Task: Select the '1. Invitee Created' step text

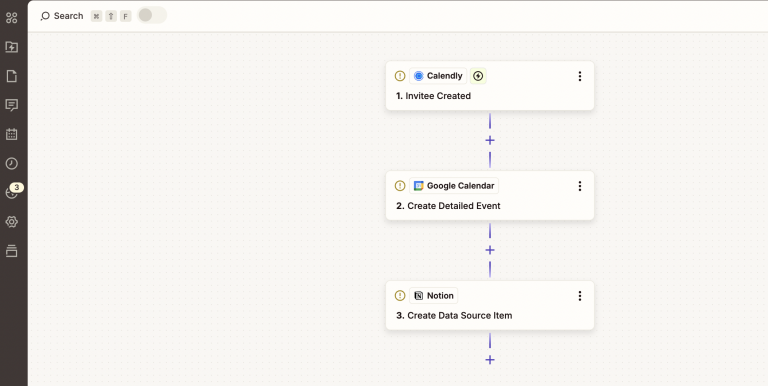Action: tap(433, 96)
